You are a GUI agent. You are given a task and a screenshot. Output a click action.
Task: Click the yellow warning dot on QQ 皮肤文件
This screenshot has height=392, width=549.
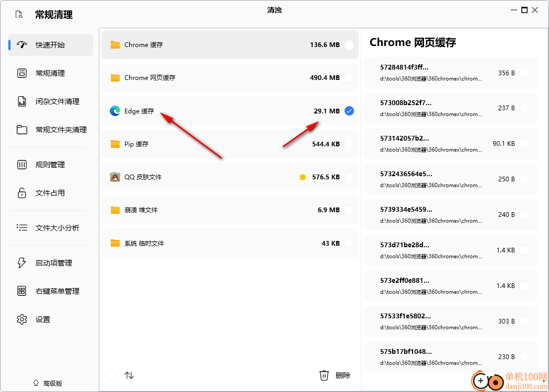tap(303, 177)
